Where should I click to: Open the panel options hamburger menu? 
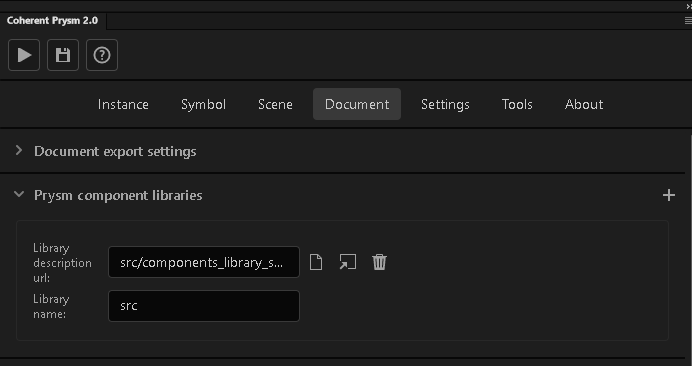coord(688,21)
